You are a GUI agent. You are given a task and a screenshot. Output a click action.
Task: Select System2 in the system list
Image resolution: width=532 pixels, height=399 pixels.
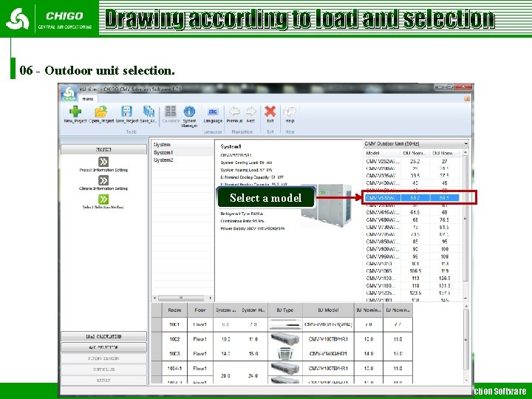(183, 160)
